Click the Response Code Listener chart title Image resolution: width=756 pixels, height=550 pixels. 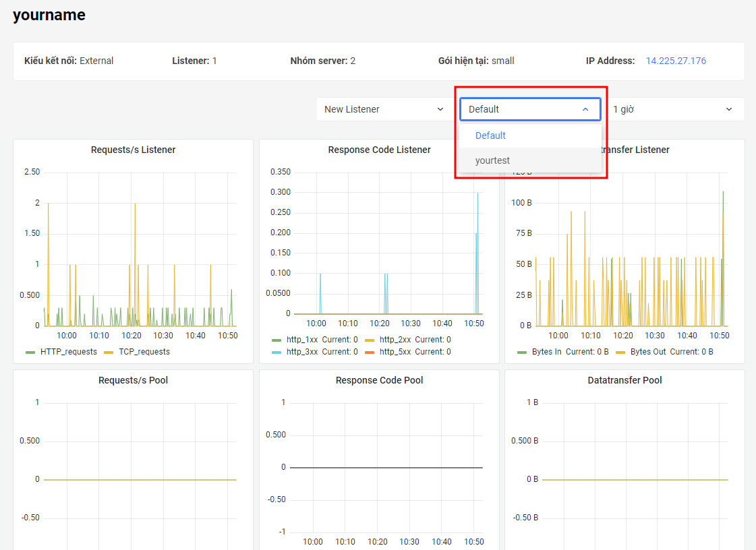point(380,150)
